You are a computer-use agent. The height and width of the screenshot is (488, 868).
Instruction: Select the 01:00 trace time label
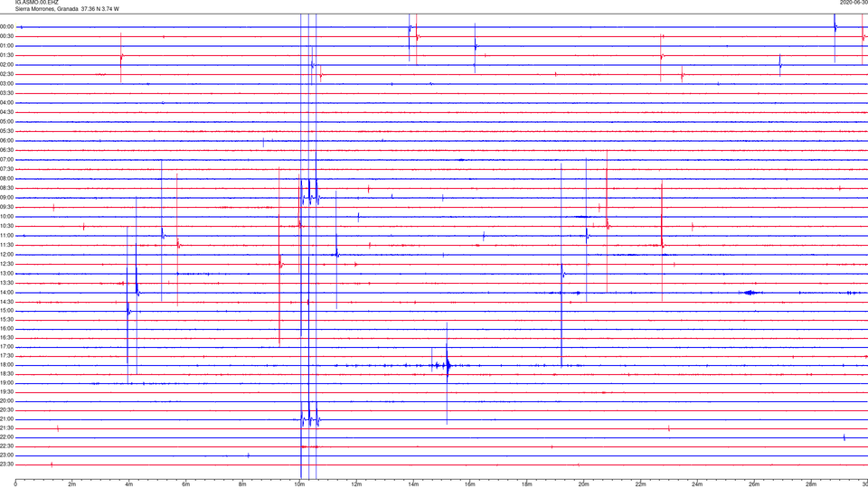tap(6, 46)
